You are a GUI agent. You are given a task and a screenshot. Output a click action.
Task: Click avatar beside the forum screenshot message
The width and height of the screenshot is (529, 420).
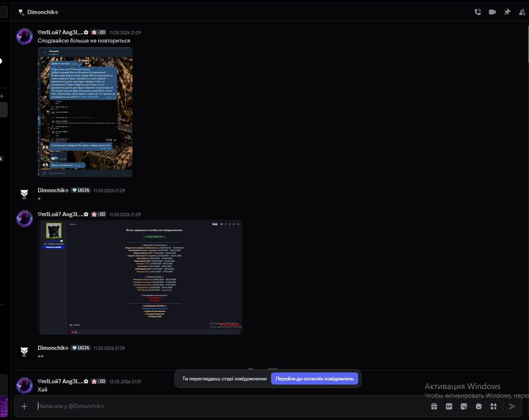click(x=24, y=218)
